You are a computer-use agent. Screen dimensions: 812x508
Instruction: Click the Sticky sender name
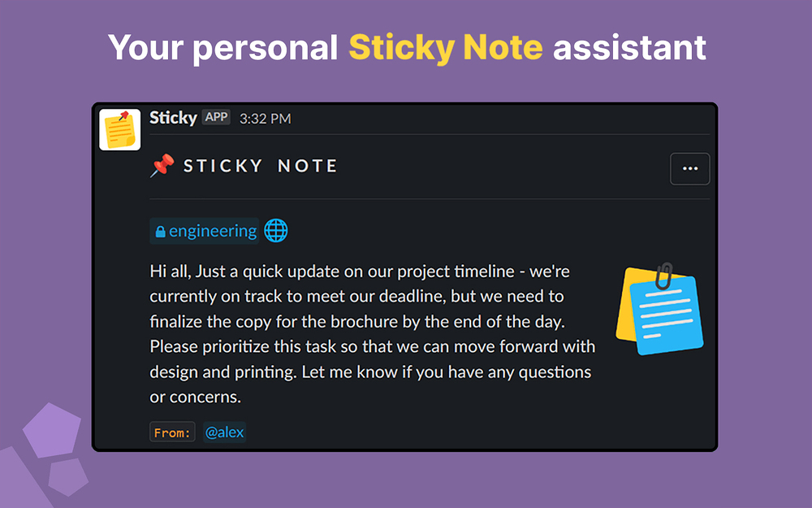click(x=173, y=118)
